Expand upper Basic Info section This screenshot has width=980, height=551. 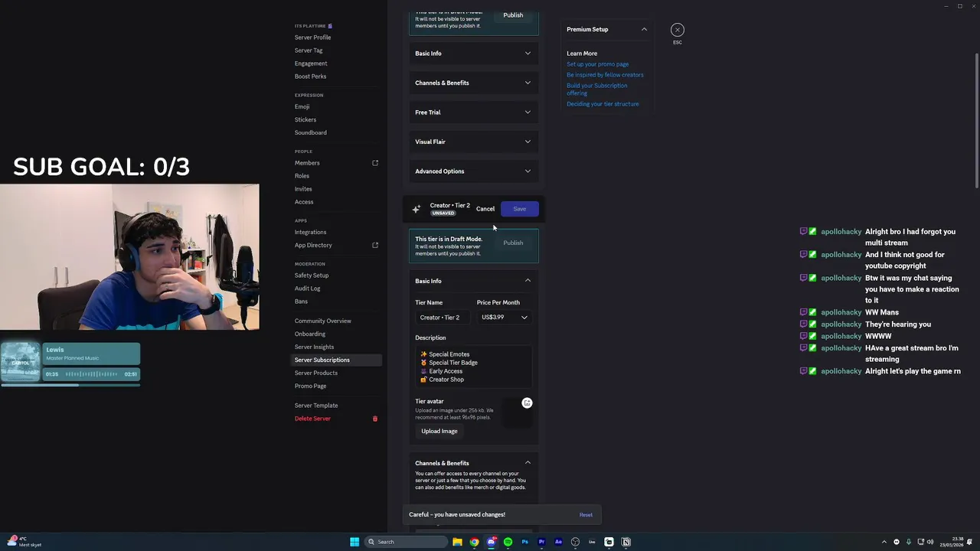(473, 54)
